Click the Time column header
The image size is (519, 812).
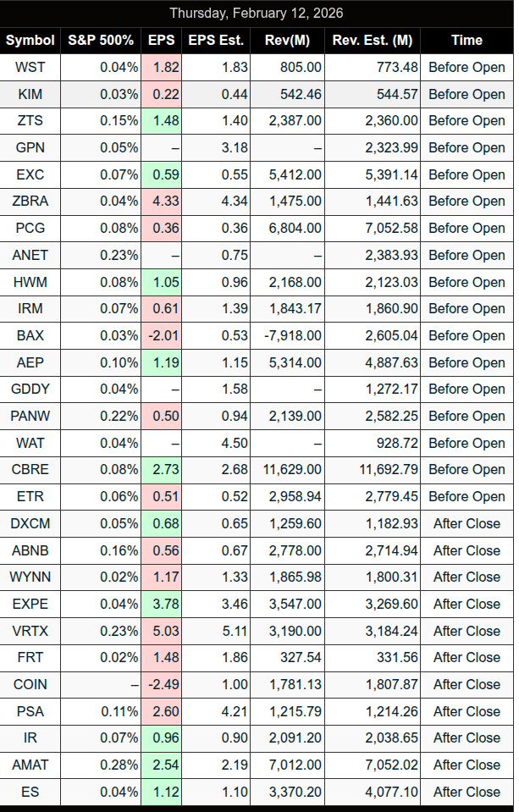click(467, 40)
